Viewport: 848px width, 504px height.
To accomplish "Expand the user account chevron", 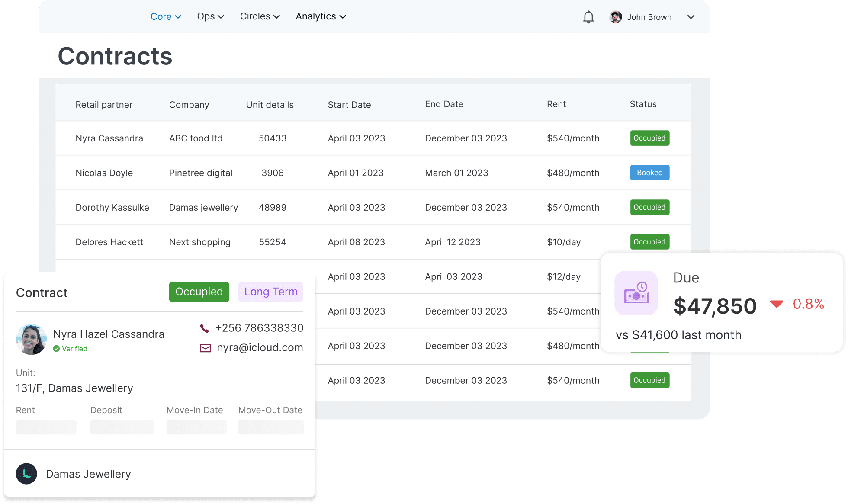I will coord(691,17).
